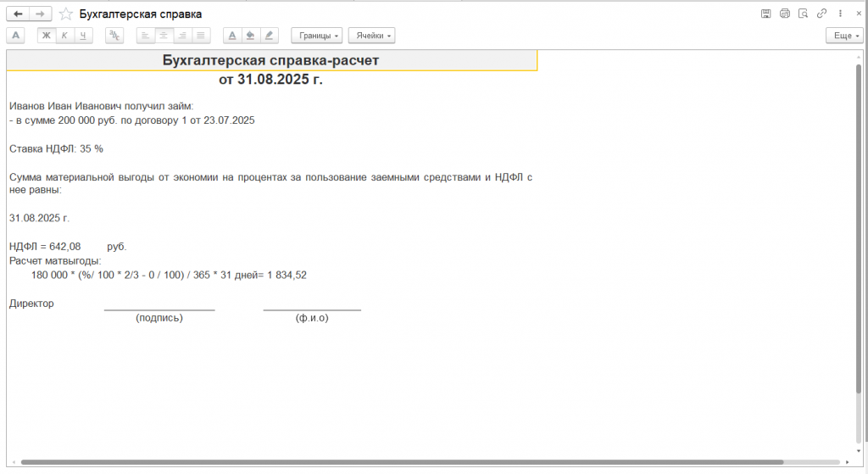Select the "(ф.и.о)" label

pos(312,318)
